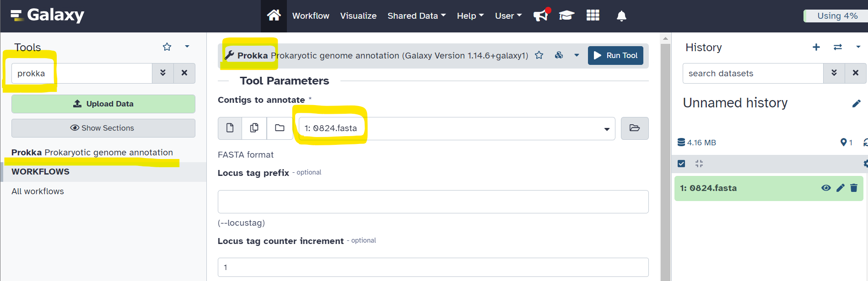
Task: Expand the User menu
Action: click(508, 16)
